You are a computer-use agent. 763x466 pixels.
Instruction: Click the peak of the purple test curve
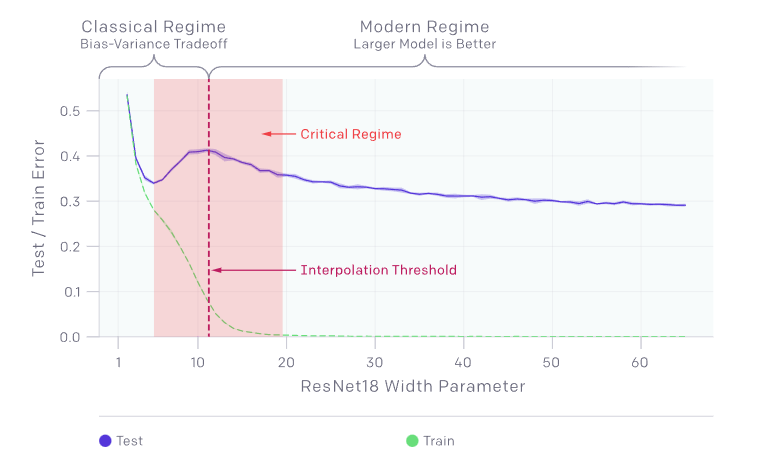(209, 150)
